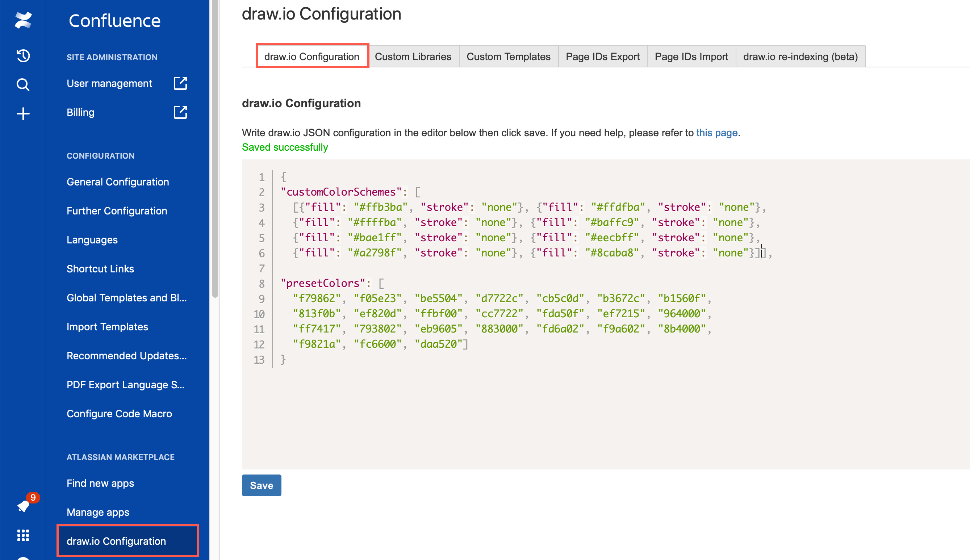970x560 pixels.
Task: Open the Configure Code Macro page
Action: (119, 413)
